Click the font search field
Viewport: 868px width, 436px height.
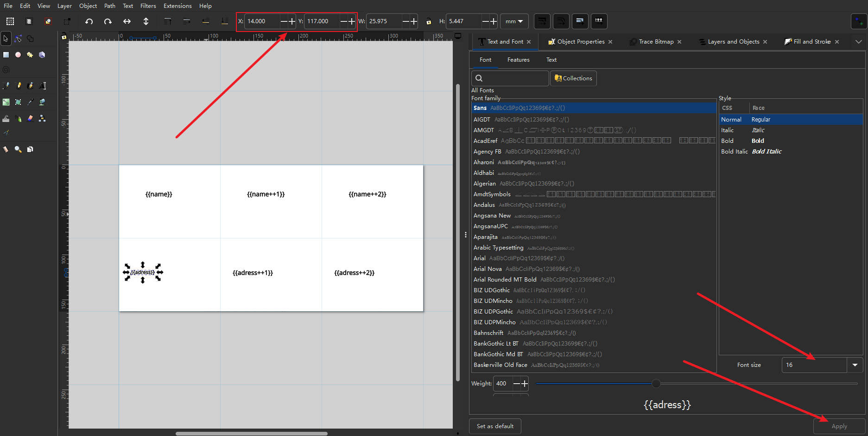click(510, 78)
